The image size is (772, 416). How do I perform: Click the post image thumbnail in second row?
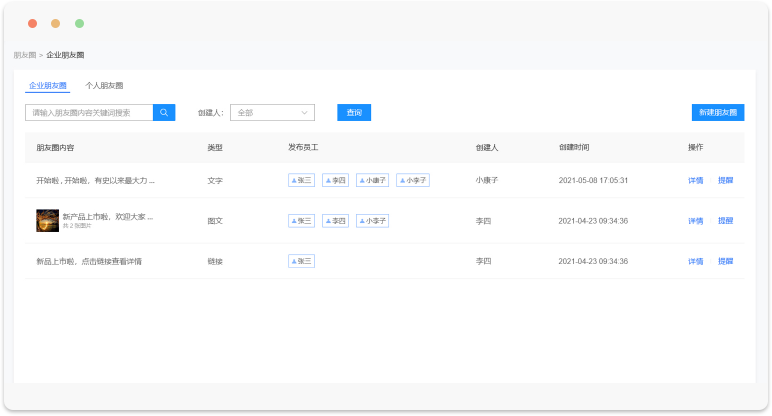(47, 221)
